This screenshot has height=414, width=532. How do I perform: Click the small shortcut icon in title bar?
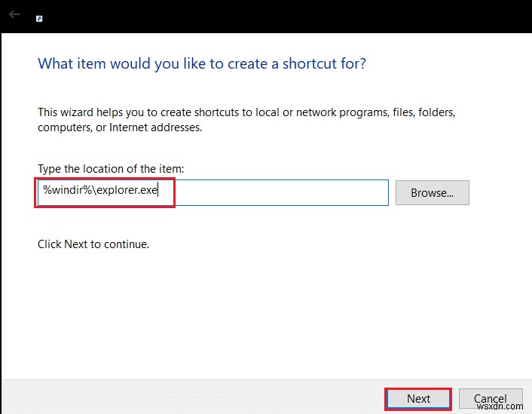point(39,18)
